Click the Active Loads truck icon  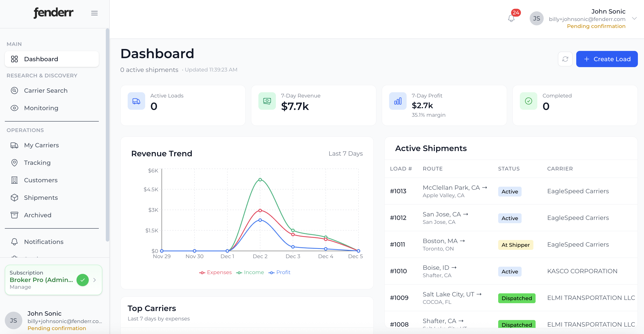click(136, 101)
